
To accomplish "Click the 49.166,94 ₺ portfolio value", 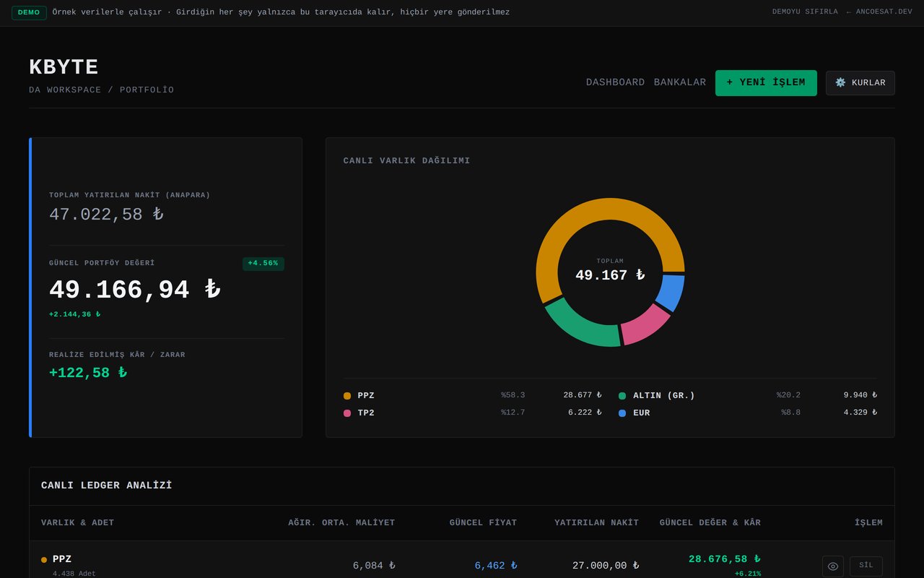I will 135,290.
